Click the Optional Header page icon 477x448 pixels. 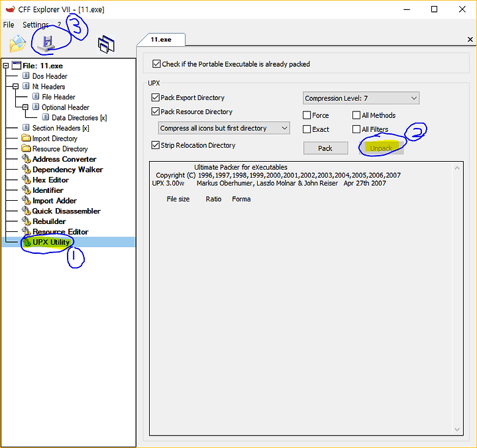coord(36,107)
